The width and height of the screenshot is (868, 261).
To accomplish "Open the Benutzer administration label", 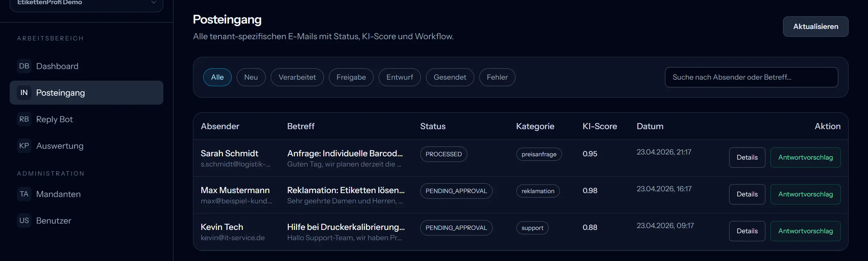I will [x=54, y=221].
